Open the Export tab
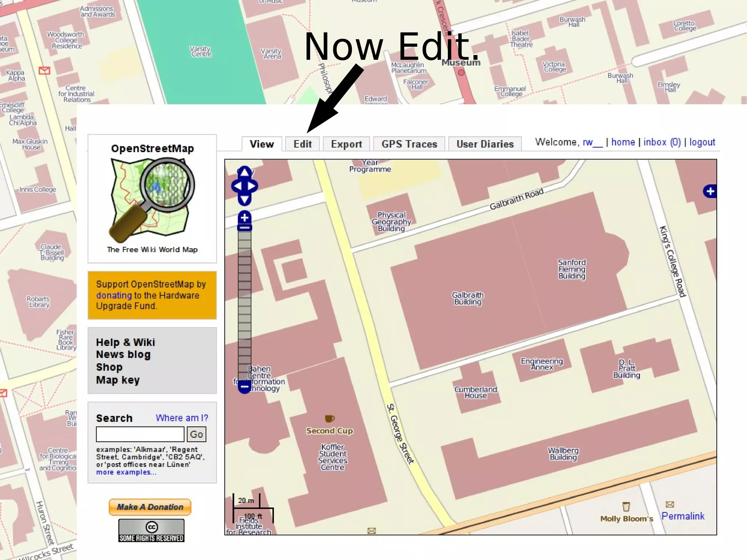The width and height of the screenshot is (747, 560). pyautogui.click(x=346, y=144)
